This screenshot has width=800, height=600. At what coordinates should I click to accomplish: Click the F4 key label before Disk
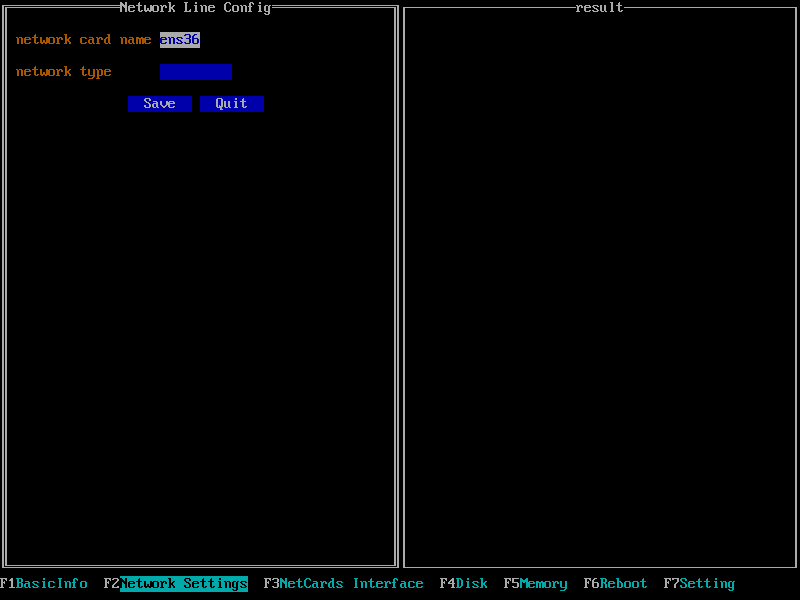[447, 584]
